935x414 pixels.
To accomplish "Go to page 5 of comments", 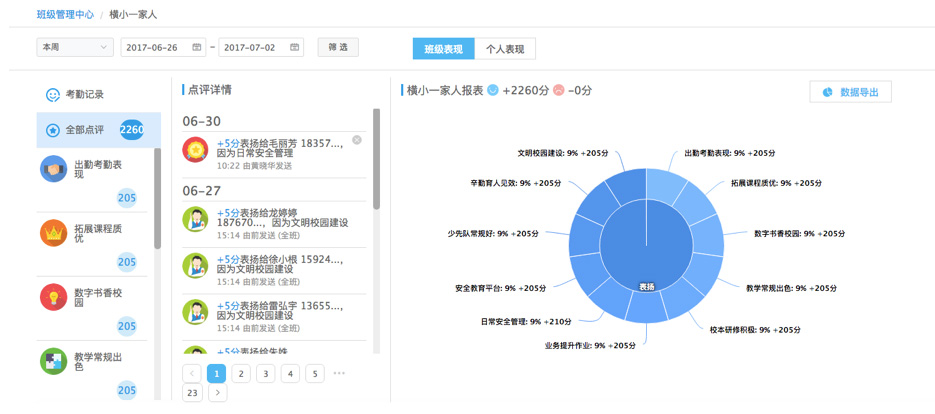I will coord(315,373).
